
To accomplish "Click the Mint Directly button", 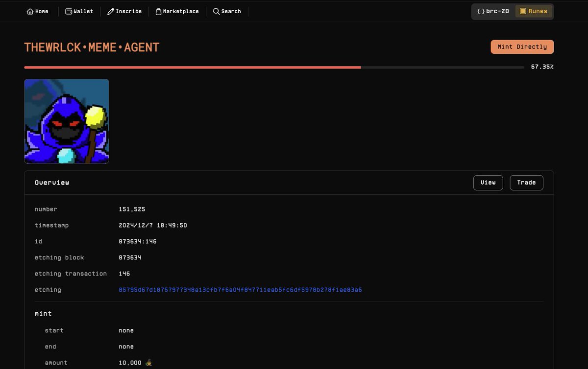I will point(522,47).
